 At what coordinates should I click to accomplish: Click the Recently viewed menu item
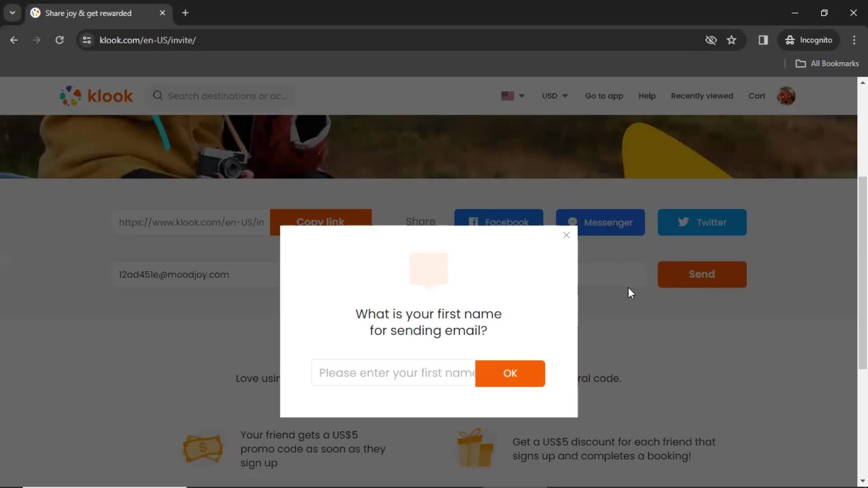click(702, 96)
